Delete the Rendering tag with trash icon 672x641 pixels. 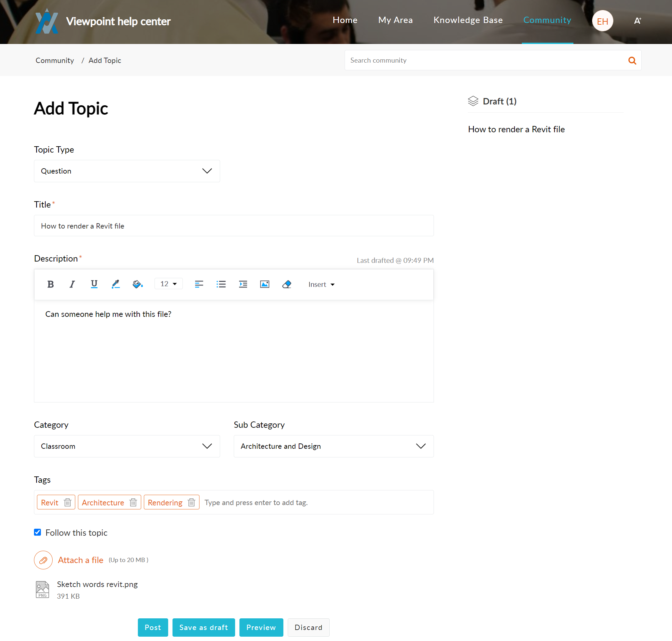[191, 502]
